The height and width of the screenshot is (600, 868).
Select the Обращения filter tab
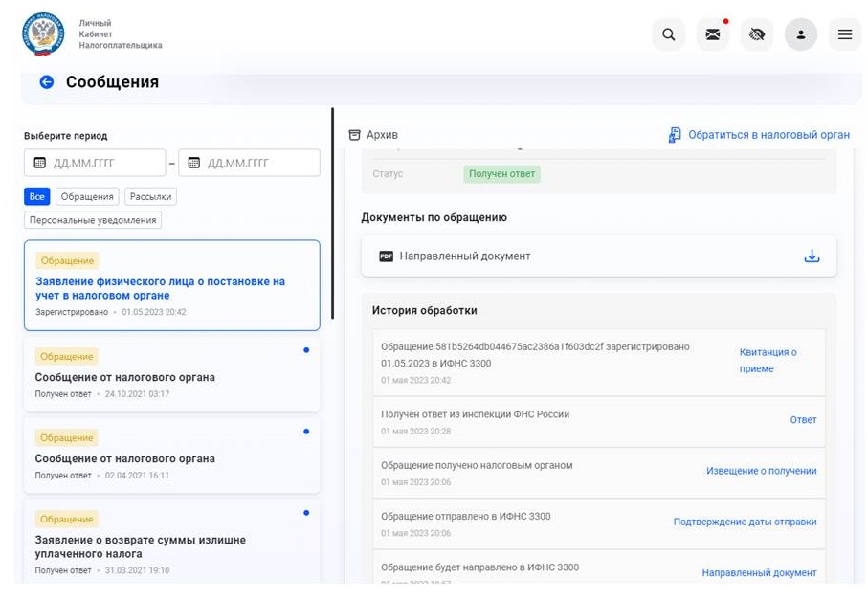[x=87, y=196]
